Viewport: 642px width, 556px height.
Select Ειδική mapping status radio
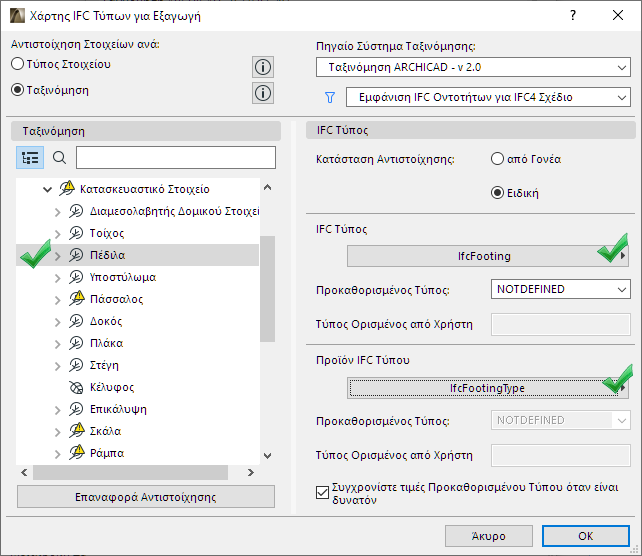pyautogui.click(x=497, y=192)
